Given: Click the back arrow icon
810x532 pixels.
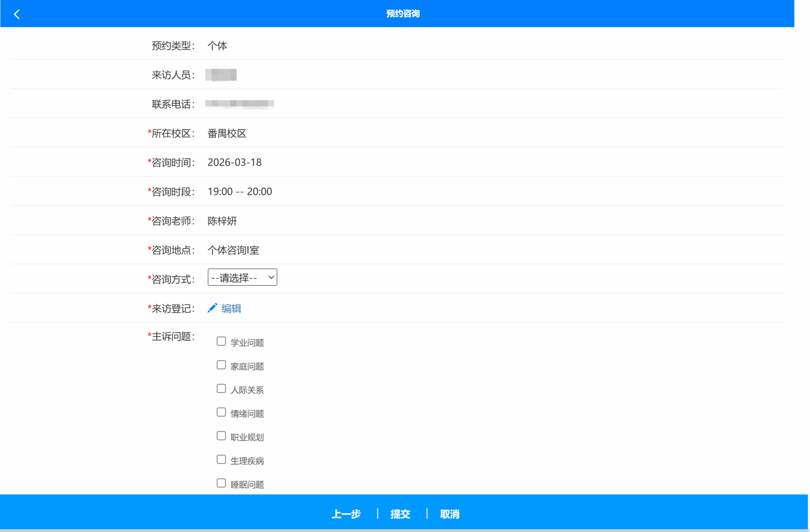Looking at the screenshot, I should point(17,14).
